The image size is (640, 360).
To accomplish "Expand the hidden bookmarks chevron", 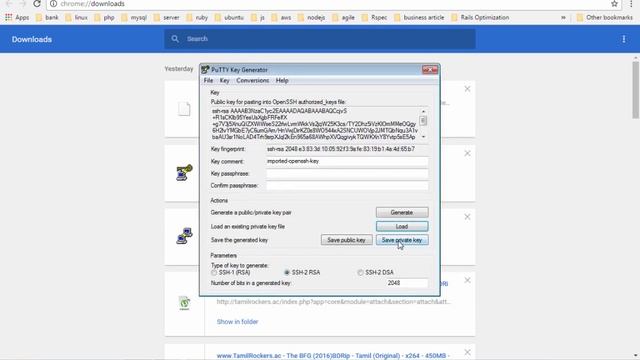I will pos(563,18).
